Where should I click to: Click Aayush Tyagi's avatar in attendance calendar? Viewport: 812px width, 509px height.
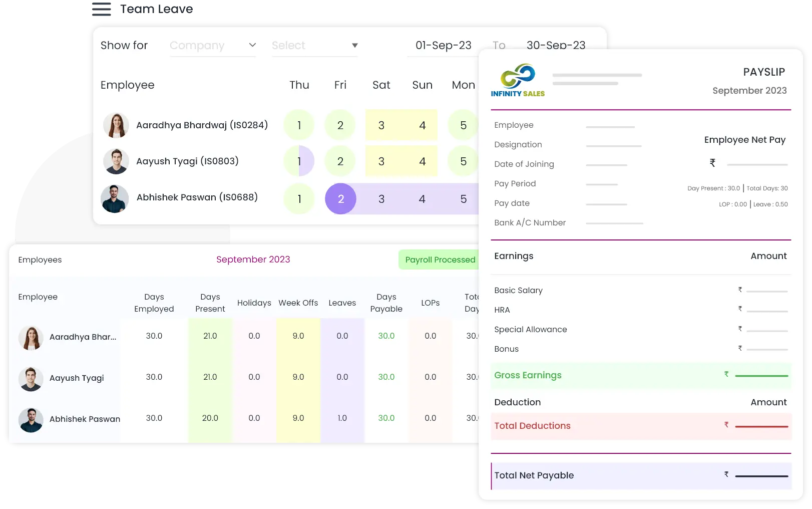pos(116,161)
